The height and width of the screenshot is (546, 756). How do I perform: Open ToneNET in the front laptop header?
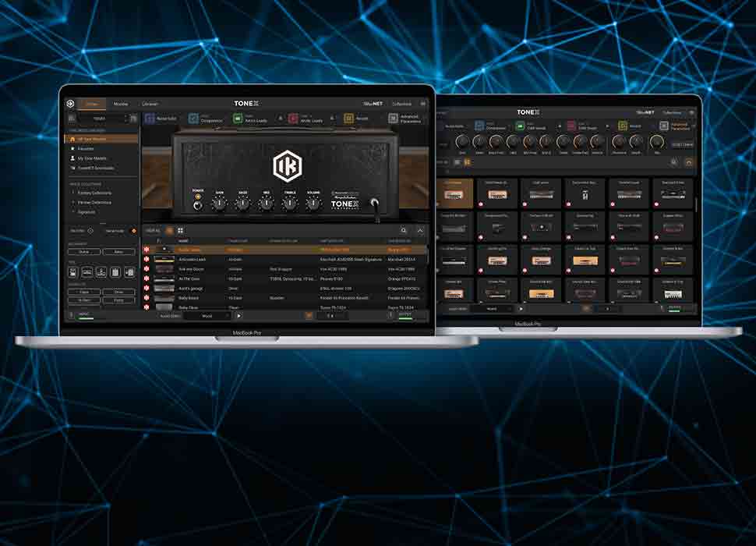click(373, 104)
